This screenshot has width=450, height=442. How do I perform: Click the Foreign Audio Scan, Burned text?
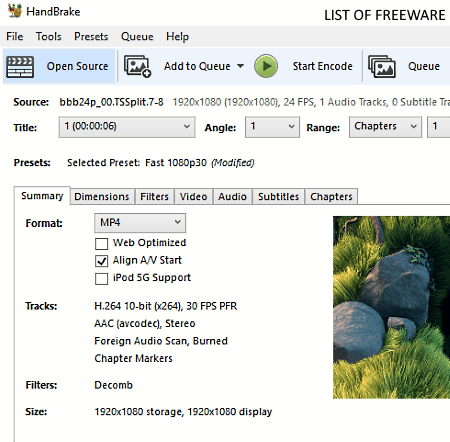pyautogui.click(x=161, y=341)
